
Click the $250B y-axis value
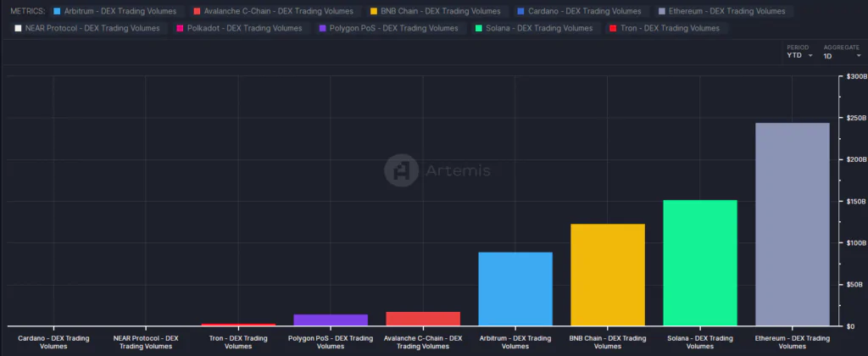(856, 118)
